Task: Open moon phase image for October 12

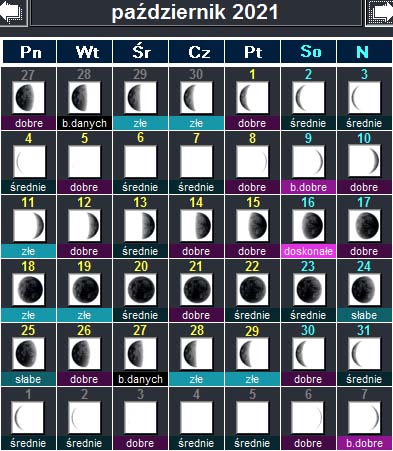Action: point(84,226)
